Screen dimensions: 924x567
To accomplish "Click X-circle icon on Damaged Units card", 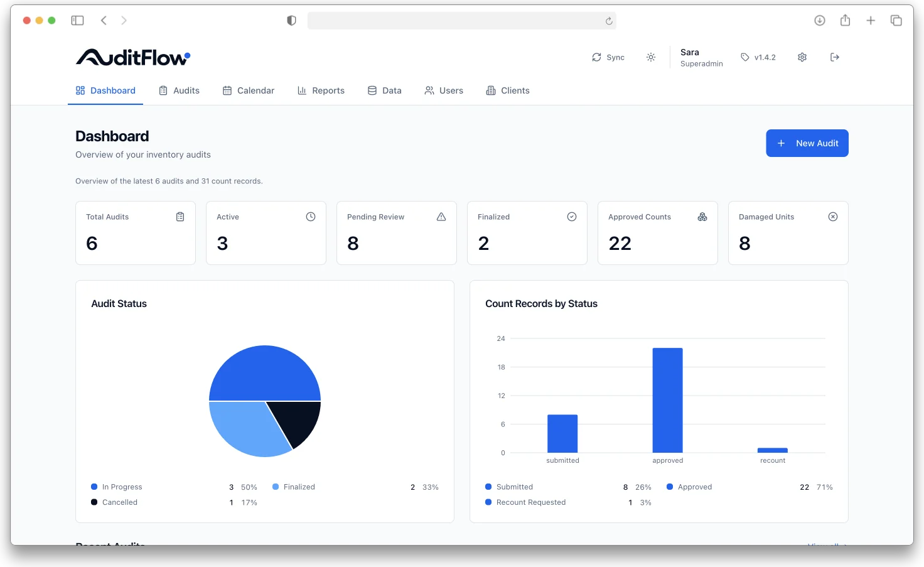I will (833, 217).
